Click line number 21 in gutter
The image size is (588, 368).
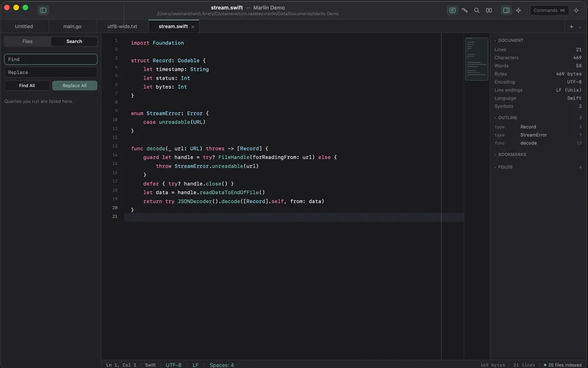tap(115, 216)
